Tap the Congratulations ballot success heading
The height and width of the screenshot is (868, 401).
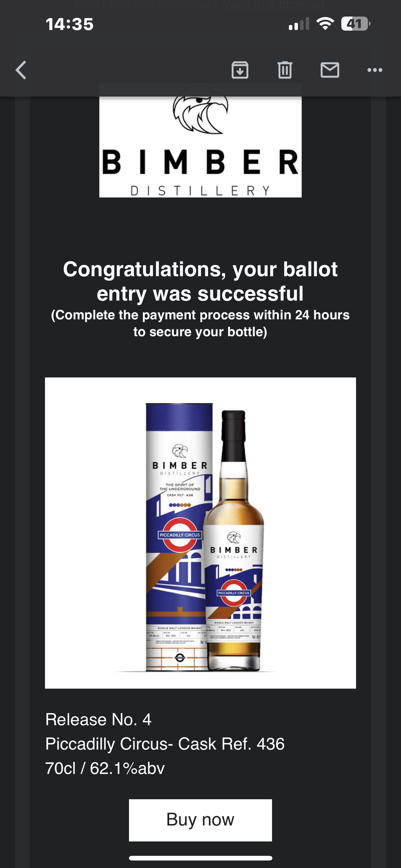click(200, 281)
